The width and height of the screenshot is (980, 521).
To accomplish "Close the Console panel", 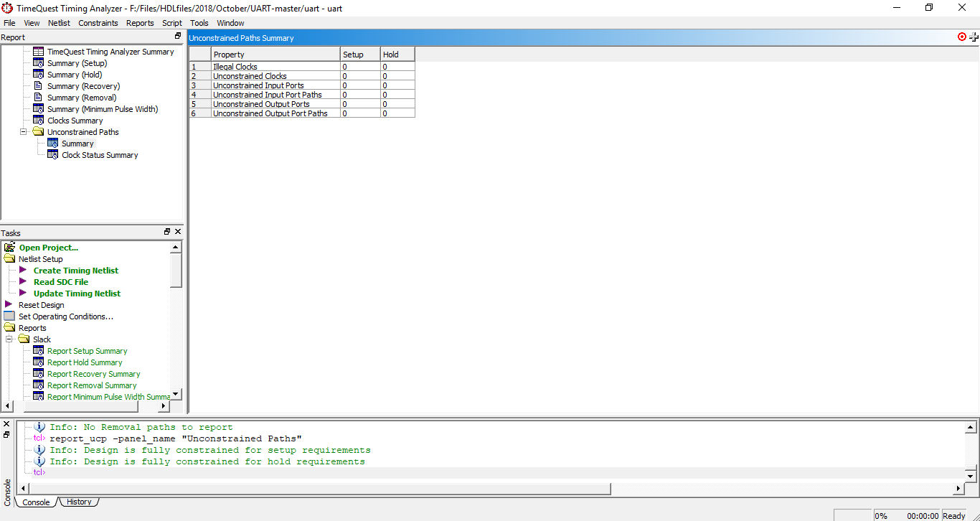I will (6, 424).
